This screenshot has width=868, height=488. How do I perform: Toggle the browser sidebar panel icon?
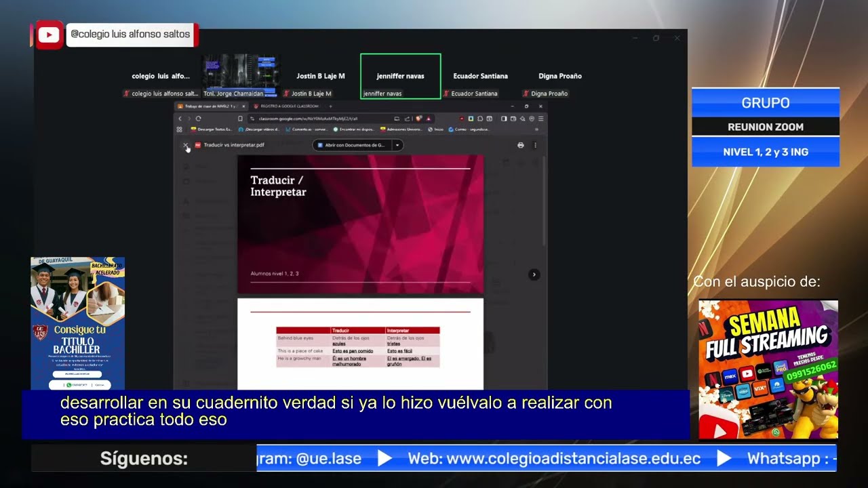click(504, 119)
